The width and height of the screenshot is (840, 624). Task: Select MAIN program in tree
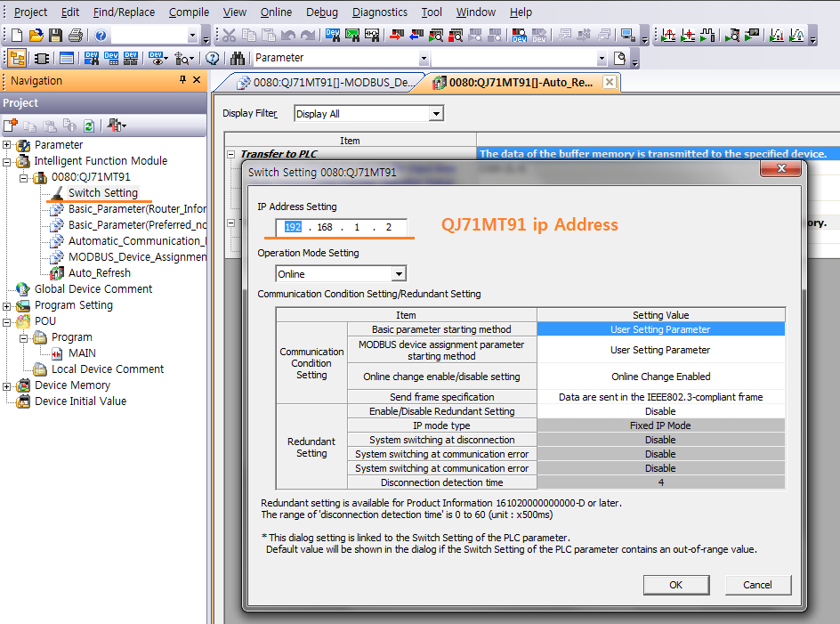pos(82,353)
